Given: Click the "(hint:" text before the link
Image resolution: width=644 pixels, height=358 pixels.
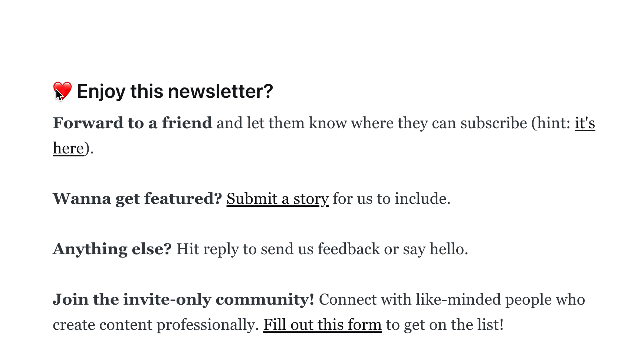Looking at the screenshot, I should pos(551,123).
